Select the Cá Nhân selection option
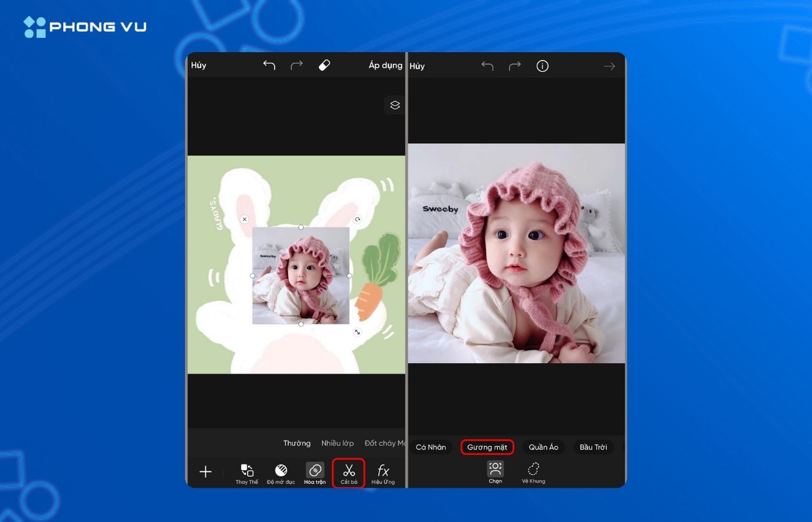Image resolution: width=812 pixels, height=522 pixels. (x=431, y=447)
